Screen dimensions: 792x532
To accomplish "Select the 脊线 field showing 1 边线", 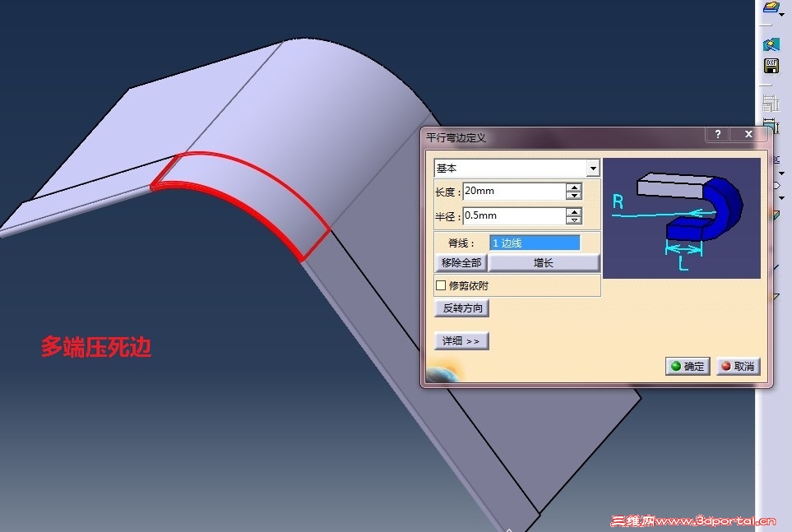I will click(535, 243).
